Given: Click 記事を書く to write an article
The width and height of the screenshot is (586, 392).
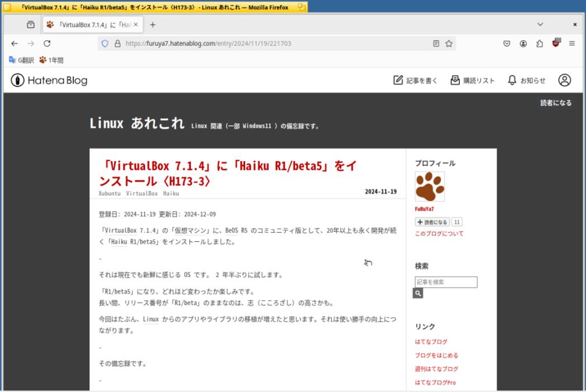Looking at the screenshot, I should click(415, 80).
